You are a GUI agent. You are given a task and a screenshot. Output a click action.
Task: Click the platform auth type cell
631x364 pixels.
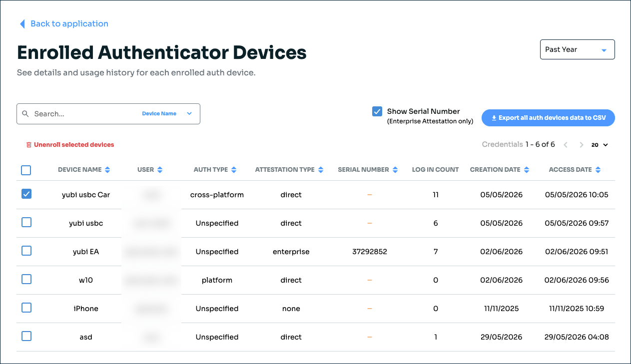217,280
